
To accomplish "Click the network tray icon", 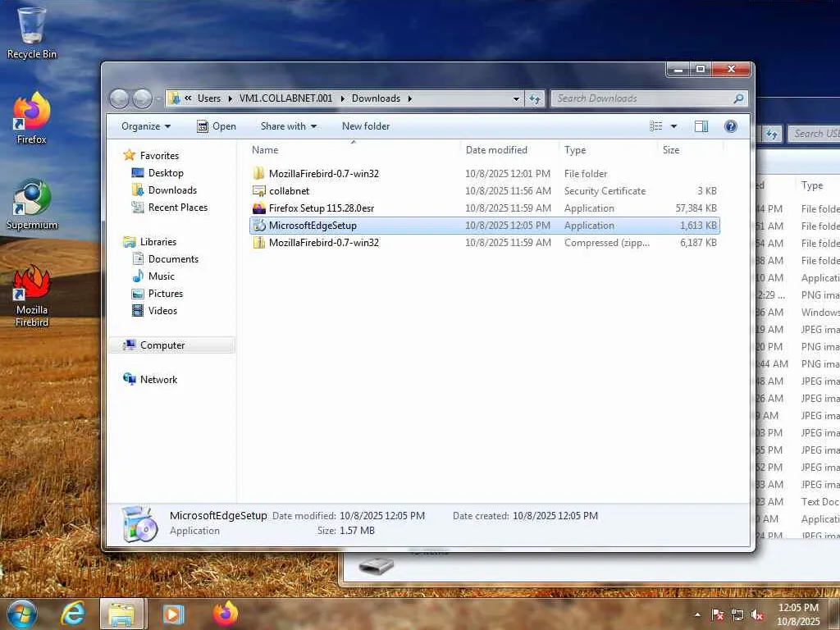I will pyautogui.click(x=737, y=615).
